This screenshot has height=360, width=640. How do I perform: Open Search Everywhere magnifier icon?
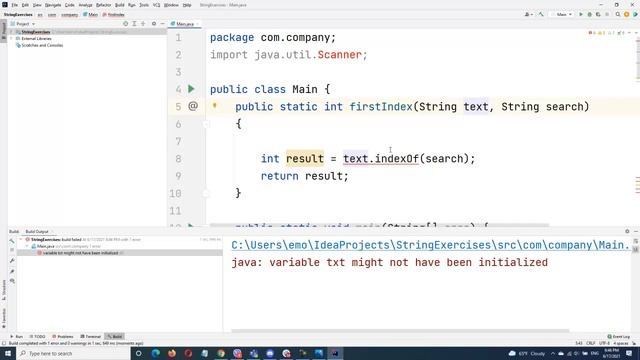618,14
